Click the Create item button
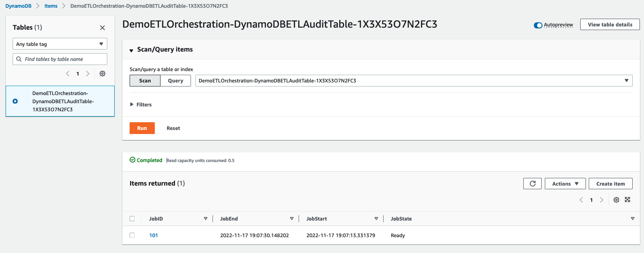 [x=611, y=184]
